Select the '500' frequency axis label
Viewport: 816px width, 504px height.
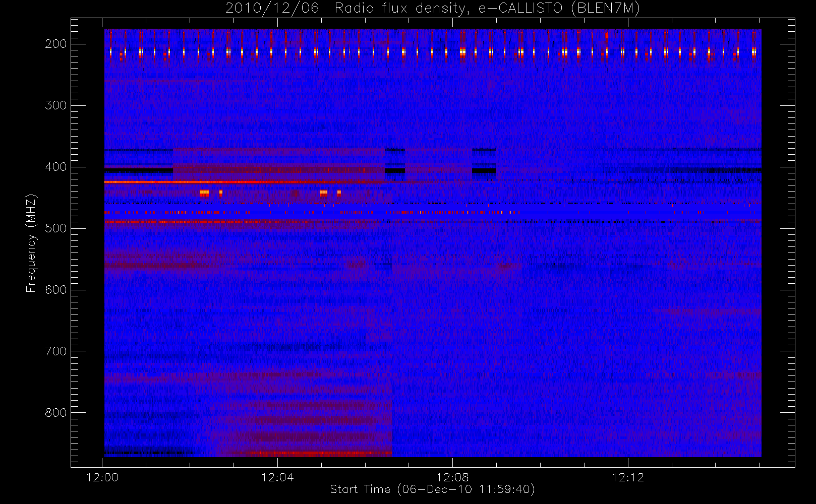(x=56, y=228)
